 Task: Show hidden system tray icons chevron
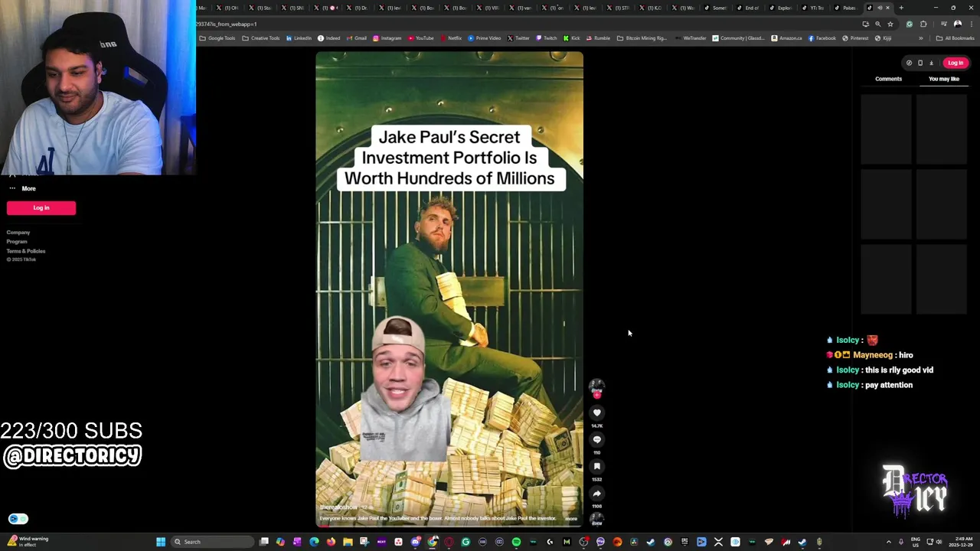(889, 542)
